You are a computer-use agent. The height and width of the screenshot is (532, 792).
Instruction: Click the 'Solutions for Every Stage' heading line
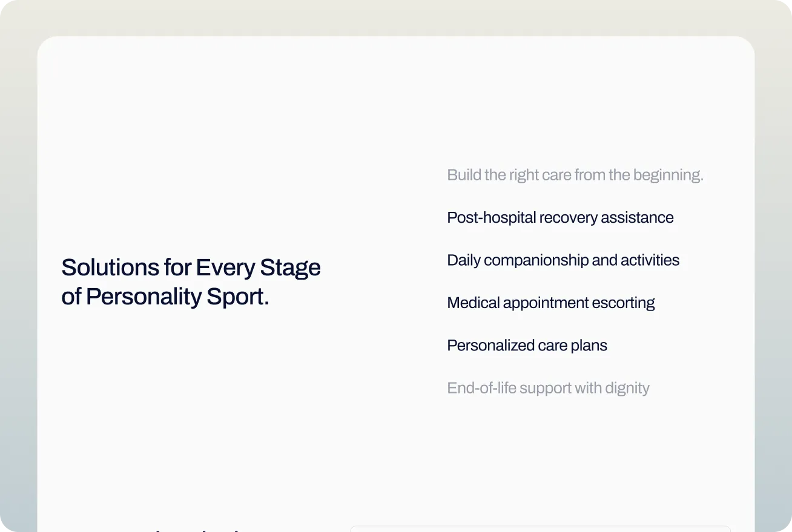pyautogui.click(x=191, y=268)
